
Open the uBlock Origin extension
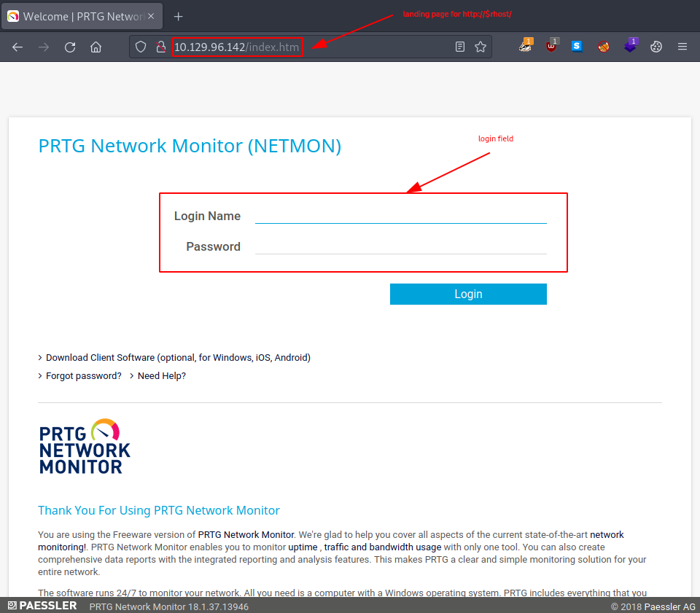551,47
